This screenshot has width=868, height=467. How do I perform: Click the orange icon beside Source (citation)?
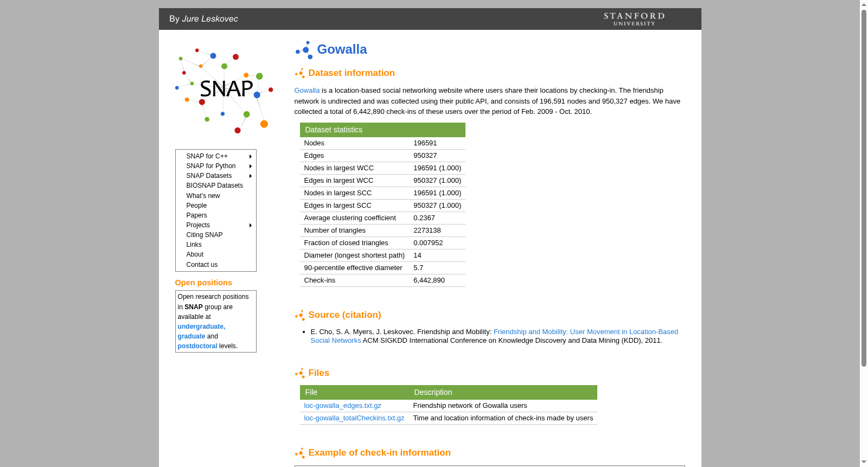point(300,315)
